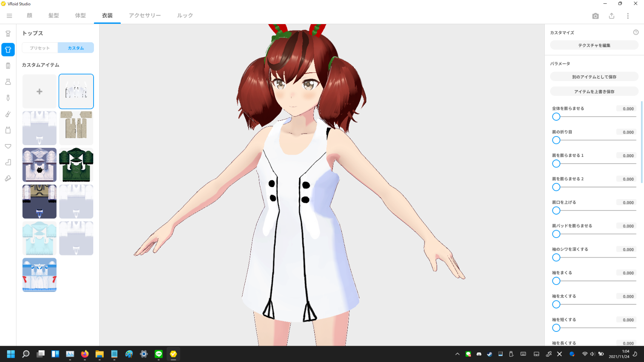Image resolution: width=644 pixels, height=362 pixels.
Task: Switch to the プリセット toggle option
Action: pos(40,48)
